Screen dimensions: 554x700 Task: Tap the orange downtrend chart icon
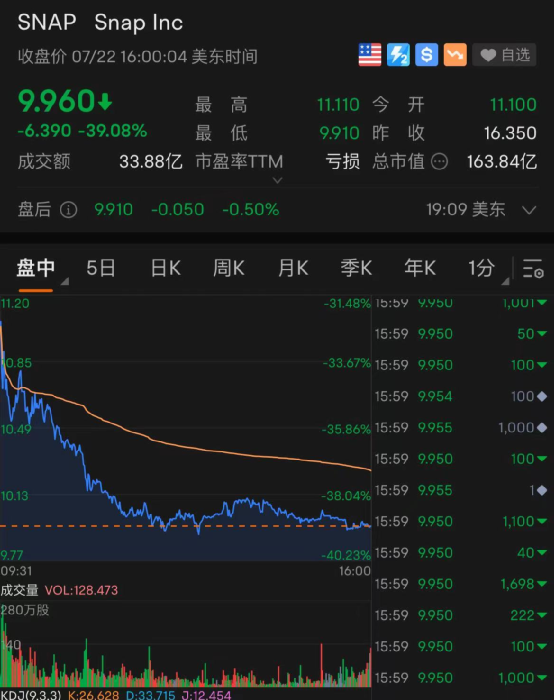coord(455,55)
